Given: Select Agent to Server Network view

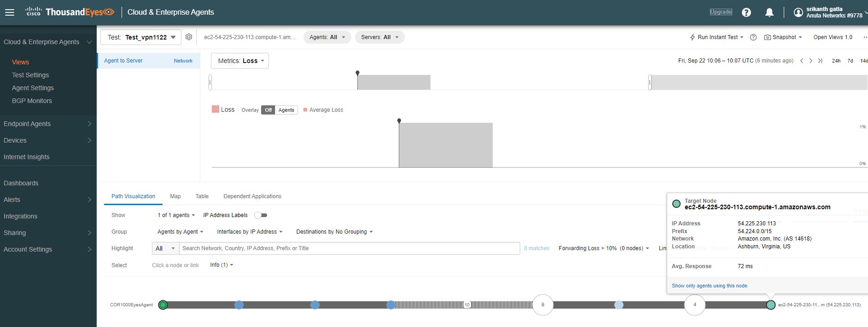Looking at the screenshot, I should (x=148, y=61).
